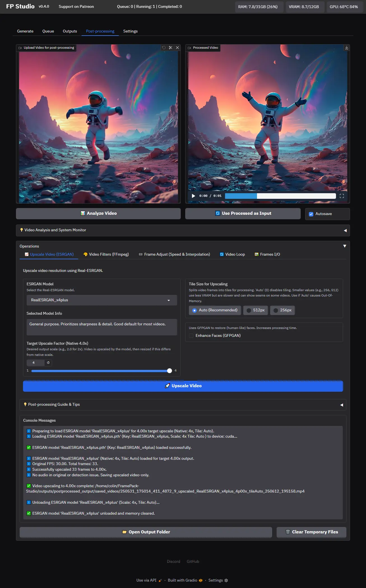
Task: Expand Video Analysis and System Monitor
Action: 183,230
